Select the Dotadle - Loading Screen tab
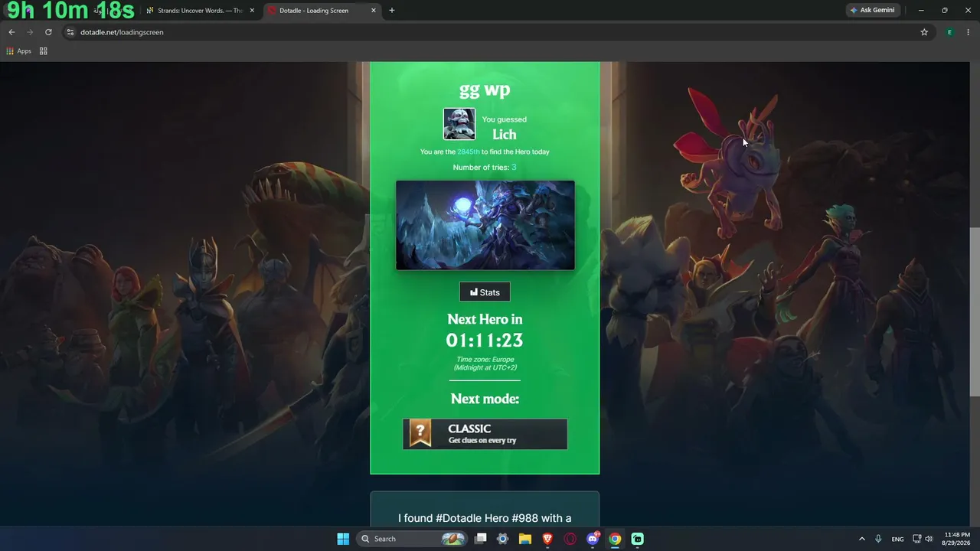 [322, 11]
